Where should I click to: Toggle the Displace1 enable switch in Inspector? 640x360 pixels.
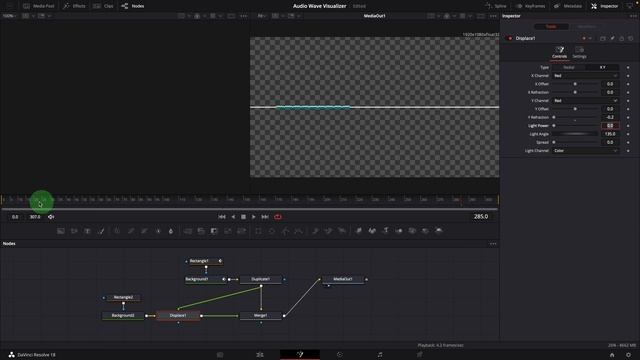click(x=510, y=38)
